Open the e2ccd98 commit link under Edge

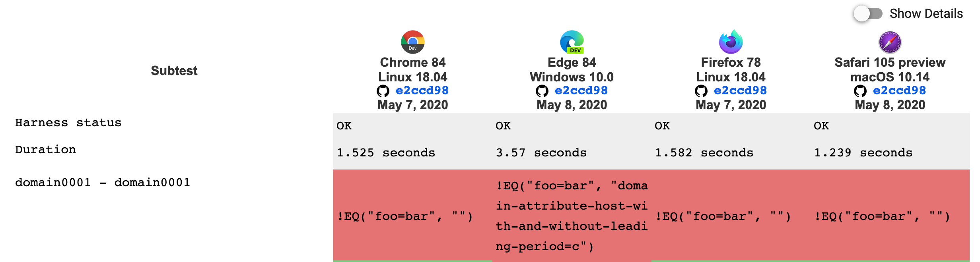[x=581, y=90]
